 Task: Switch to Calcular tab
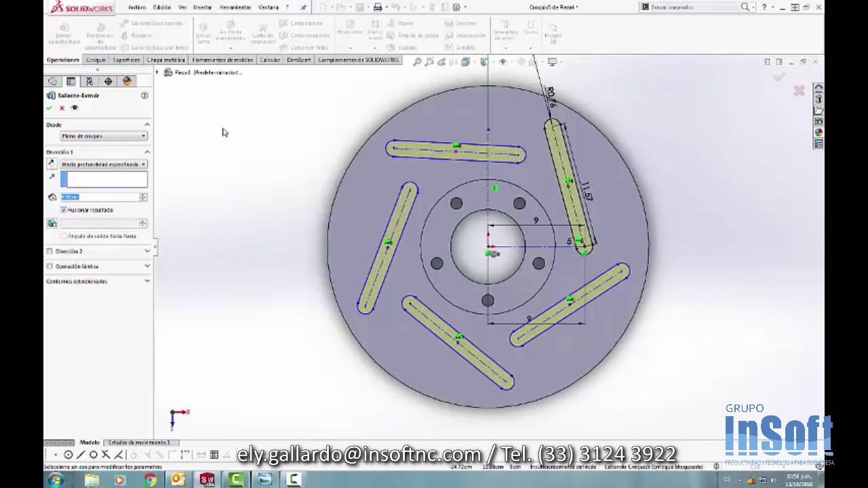270,60
